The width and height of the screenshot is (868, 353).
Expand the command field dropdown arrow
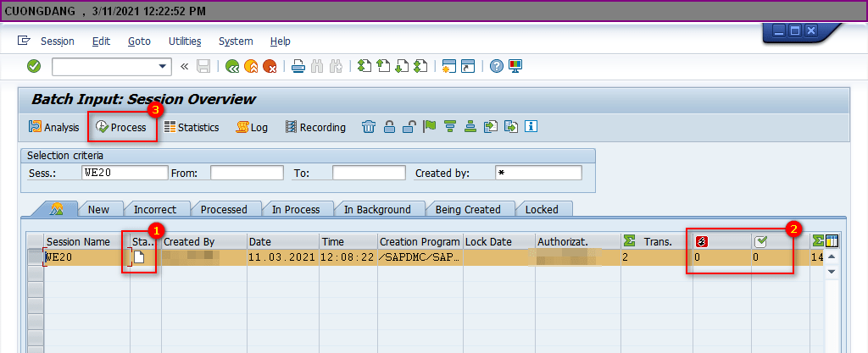pos(164,66)
